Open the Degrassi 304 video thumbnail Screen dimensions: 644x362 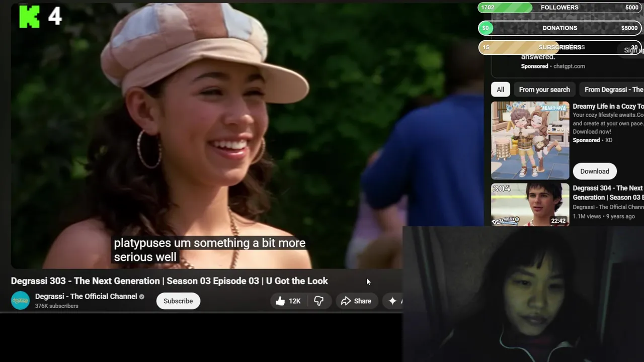[530, 205]
